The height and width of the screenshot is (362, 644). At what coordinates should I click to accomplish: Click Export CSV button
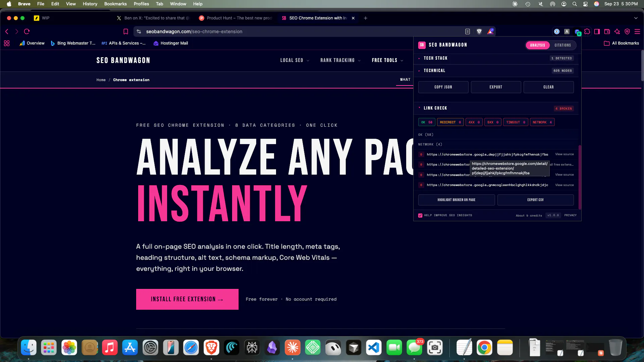pyautogui.click(x=535, y=200)
